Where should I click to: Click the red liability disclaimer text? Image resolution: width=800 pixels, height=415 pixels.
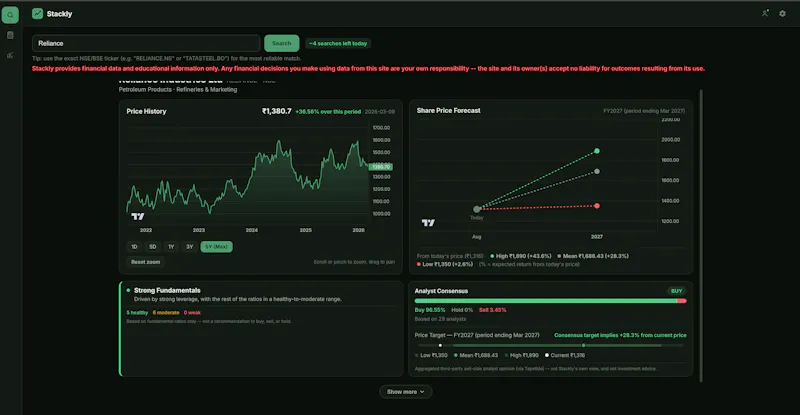point(368,68)
